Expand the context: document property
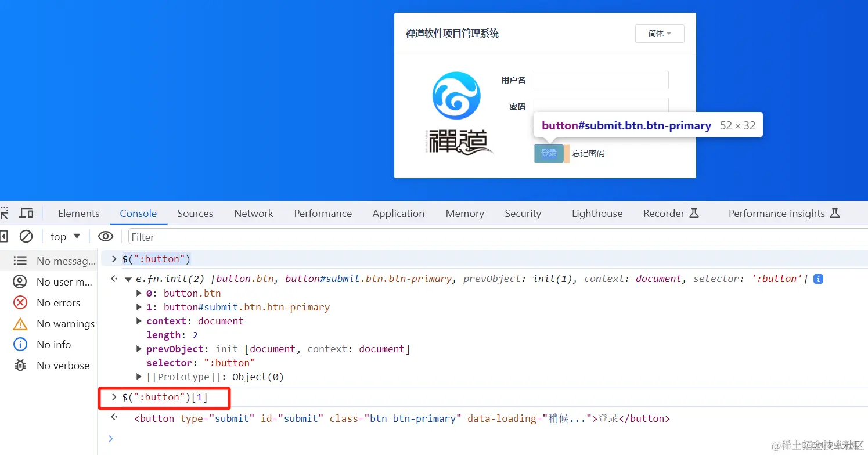 click(x=139, y=321)
